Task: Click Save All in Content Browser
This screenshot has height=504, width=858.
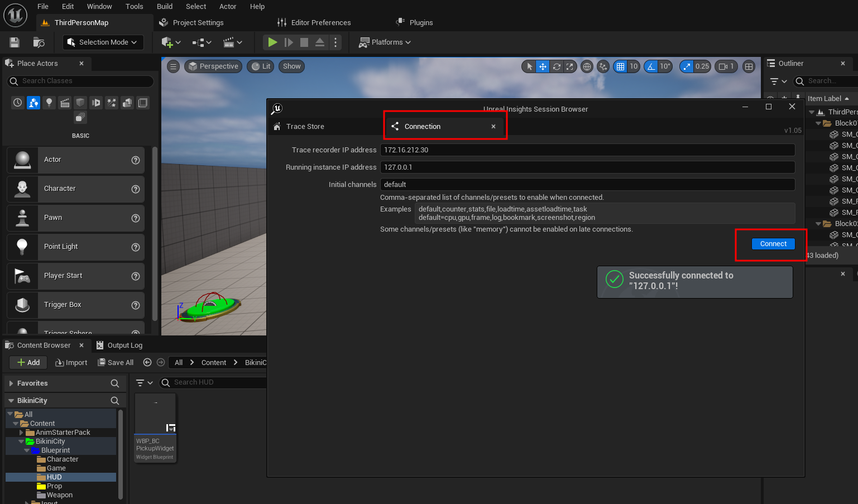Action: 116,363
